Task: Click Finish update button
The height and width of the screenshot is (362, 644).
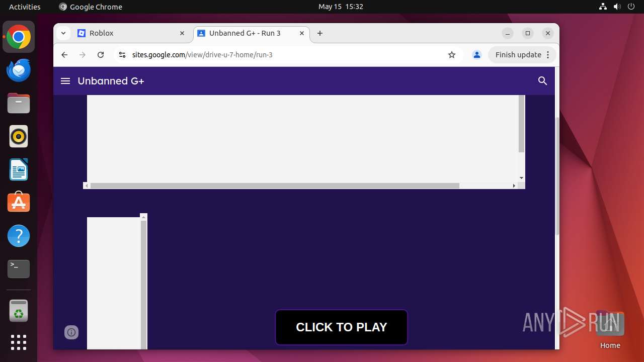Action: (x=518, y=55)
